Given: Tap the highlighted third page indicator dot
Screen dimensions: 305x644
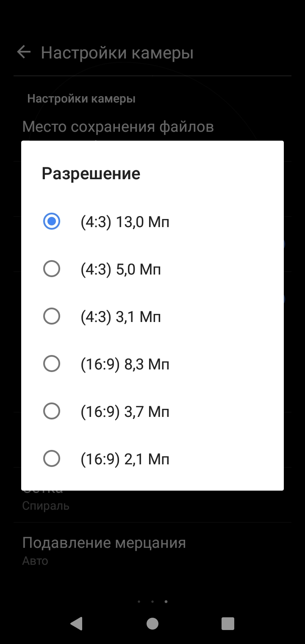Looking at the screenshot, I should (x=166, y=601).
